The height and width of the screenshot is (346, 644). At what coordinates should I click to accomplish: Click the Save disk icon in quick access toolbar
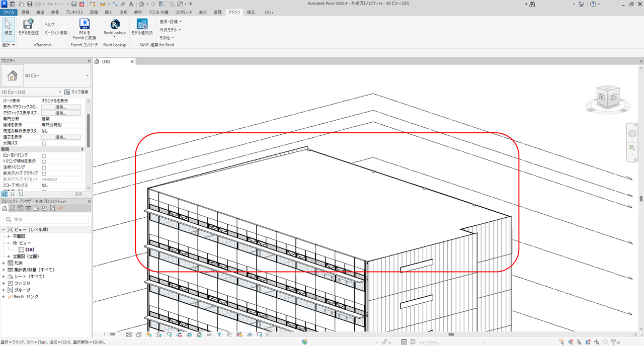point(29,4)
